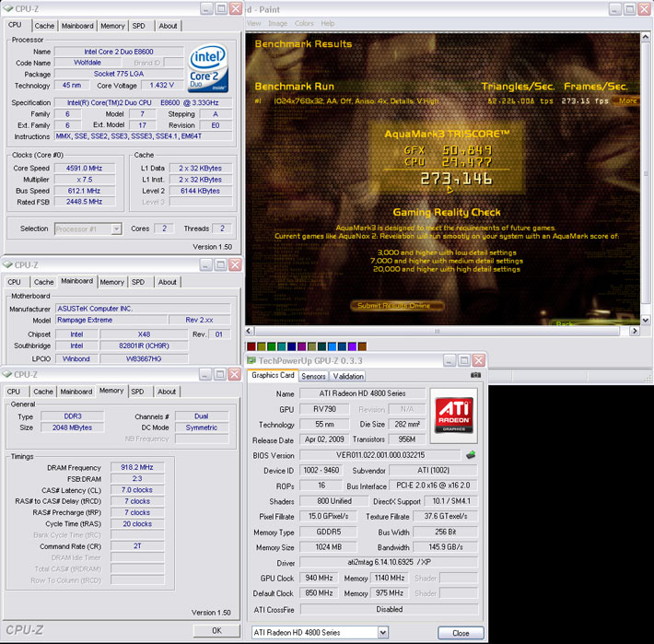Click the ATI CrossFire field showing Disabled

389,609
